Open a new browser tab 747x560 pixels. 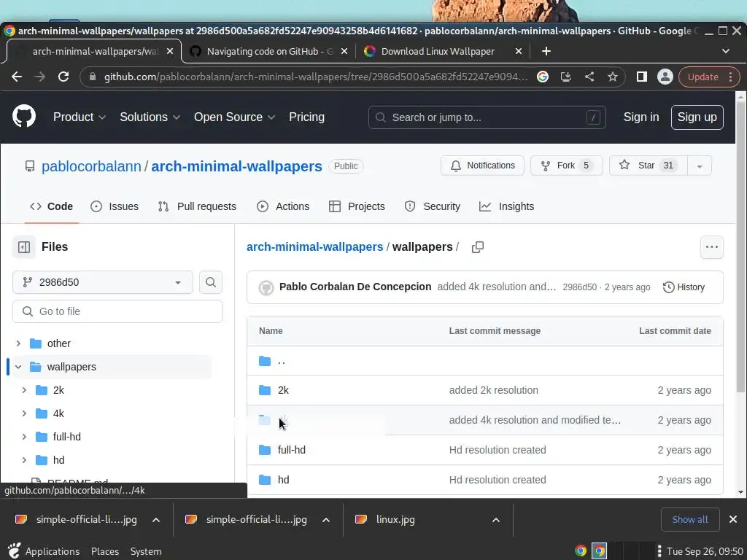546,51
